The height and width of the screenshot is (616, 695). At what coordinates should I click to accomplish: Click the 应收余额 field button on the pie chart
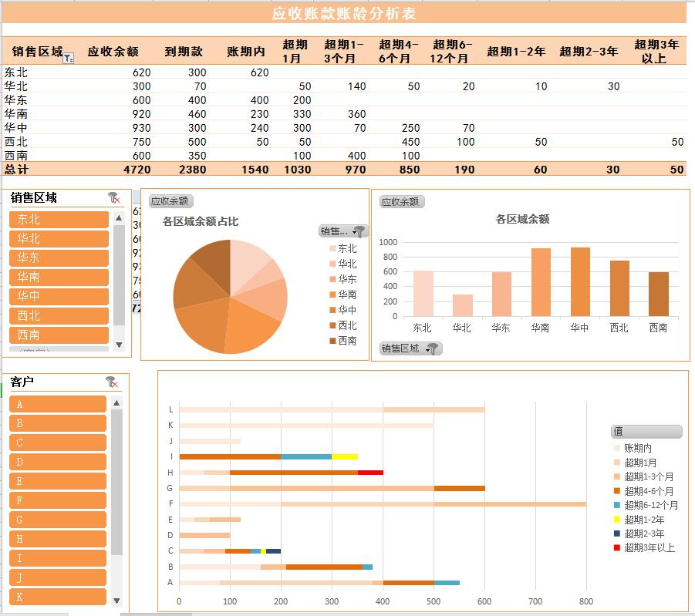(x=171, y=199)
